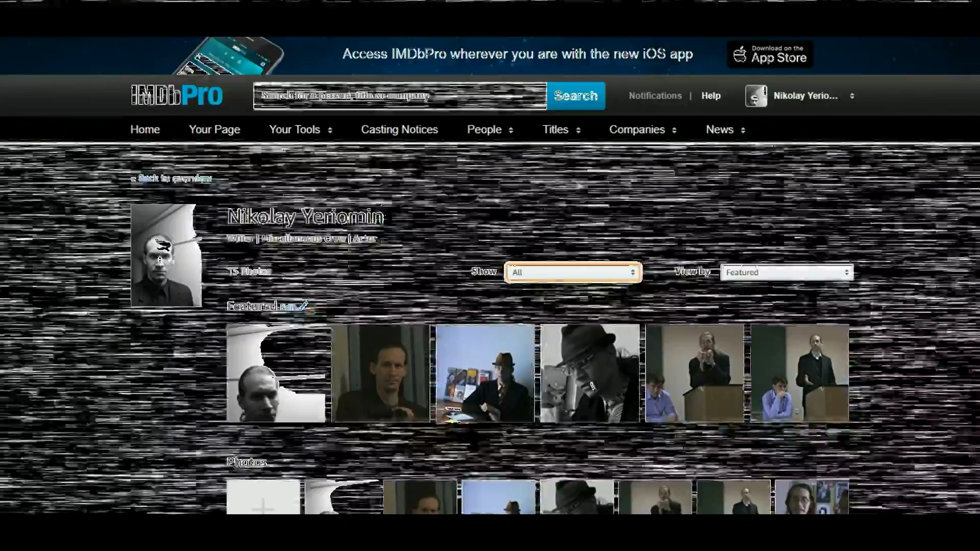Expand the People navigation menu
This screenshot has width=980, height=551.
[x=490, y=130]
